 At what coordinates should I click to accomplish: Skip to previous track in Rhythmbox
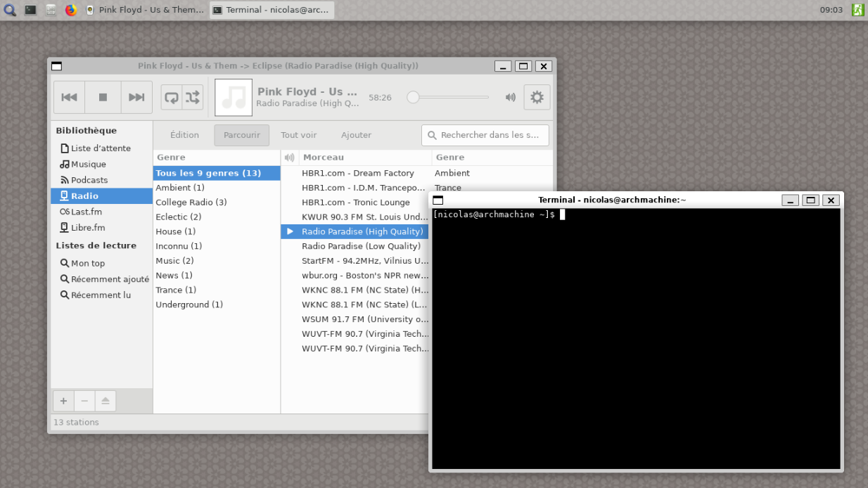pyautogui.click(x=69, y=98)
